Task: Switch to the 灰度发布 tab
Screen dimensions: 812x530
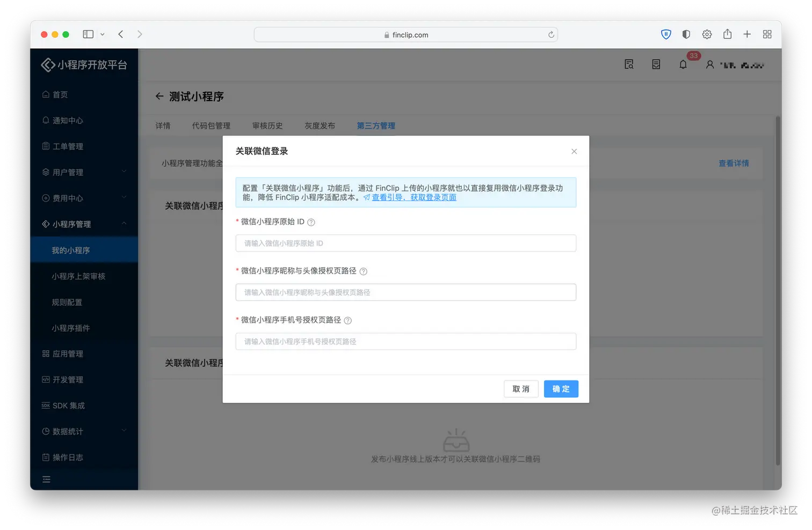Action: (320, 126)
